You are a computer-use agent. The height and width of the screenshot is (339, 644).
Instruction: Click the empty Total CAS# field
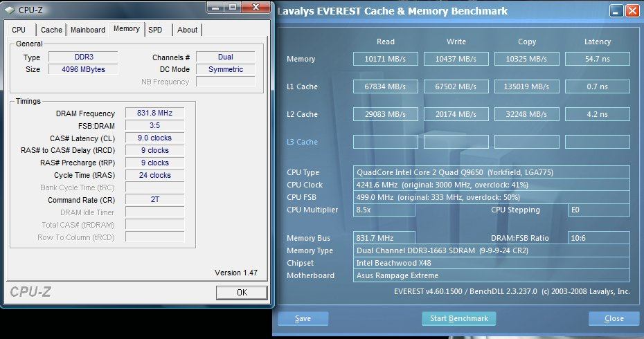[x=155, y=225]
